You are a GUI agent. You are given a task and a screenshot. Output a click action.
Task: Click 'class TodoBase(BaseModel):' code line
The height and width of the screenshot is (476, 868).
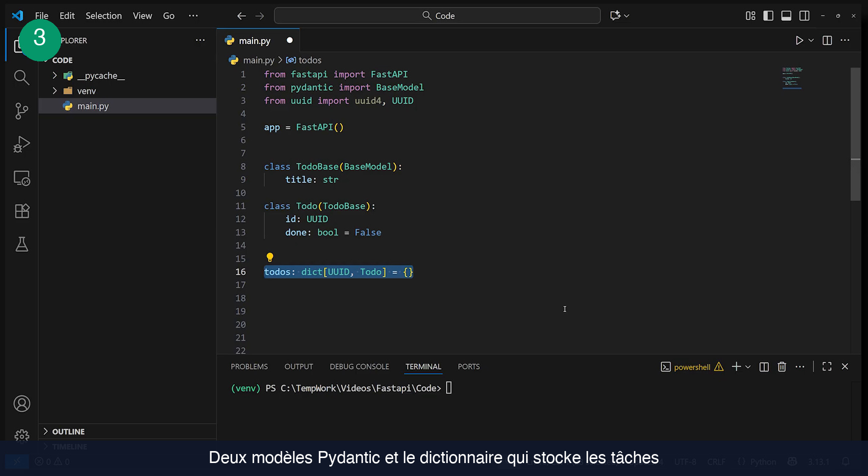(x=333, y=167)
